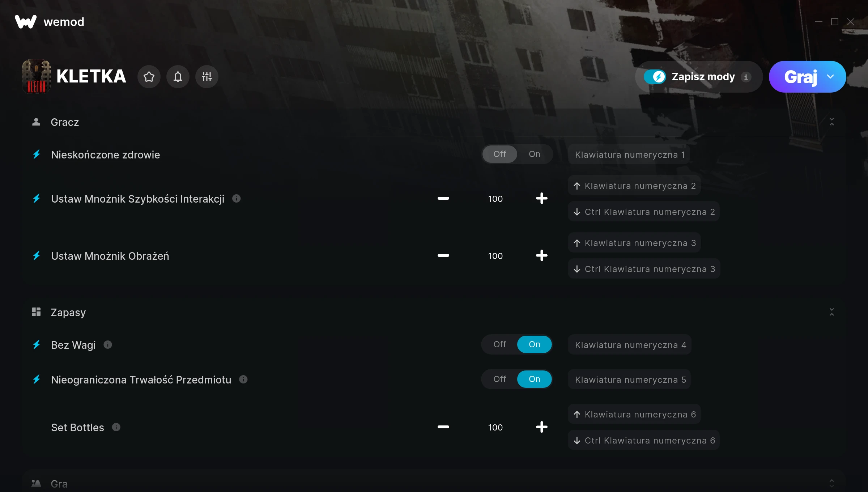Collapse the Gracz section
Screen dimensions: 868x492
[x=831, y=122]
